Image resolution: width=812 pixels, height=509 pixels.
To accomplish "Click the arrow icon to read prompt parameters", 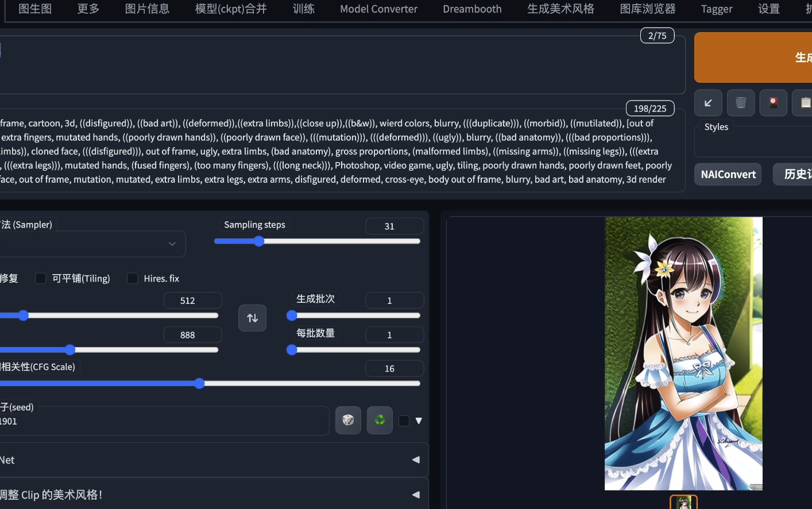I will pyautogui.click(x=708, y=103).
